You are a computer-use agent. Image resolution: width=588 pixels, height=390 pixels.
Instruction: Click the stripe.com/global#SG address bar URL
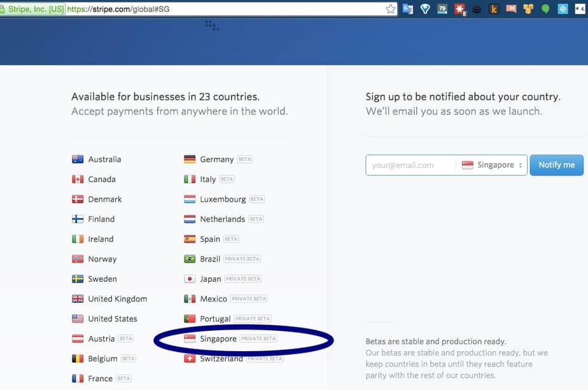118,9
